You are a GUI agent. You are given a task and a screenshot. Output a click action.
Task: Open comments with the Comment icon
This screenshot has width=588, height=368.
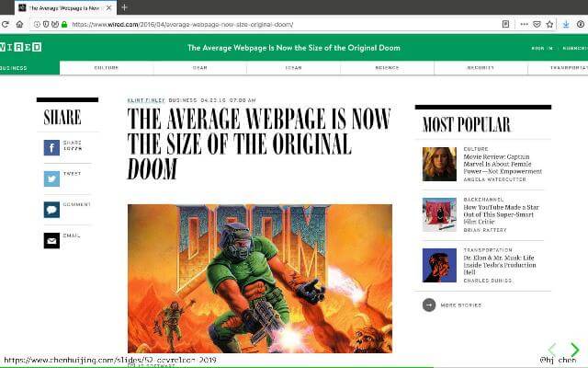tap(51, 210)
